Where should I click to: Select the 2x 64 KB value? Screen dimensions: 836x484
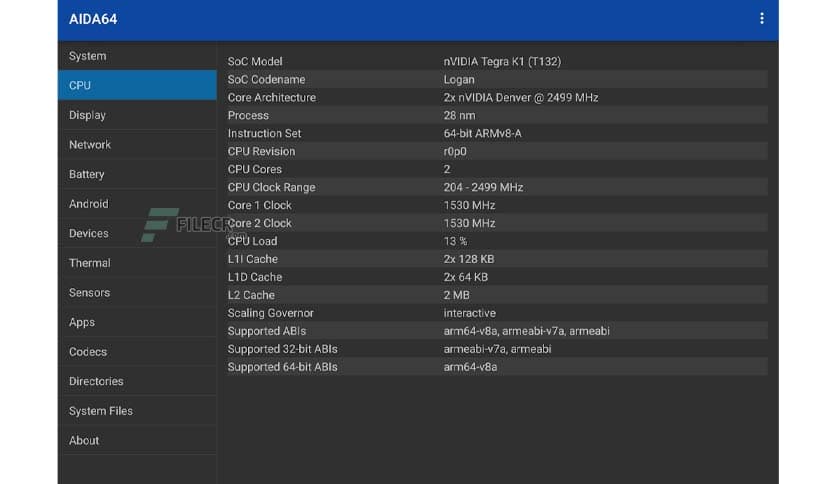pos(465,277)
